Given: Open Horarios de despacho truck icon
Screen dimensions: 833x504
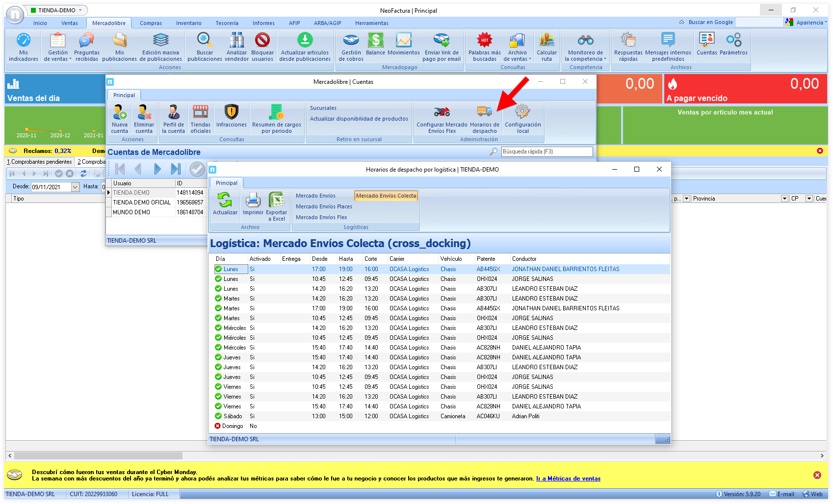Looking at the screenshot, I should click(484, 112).
